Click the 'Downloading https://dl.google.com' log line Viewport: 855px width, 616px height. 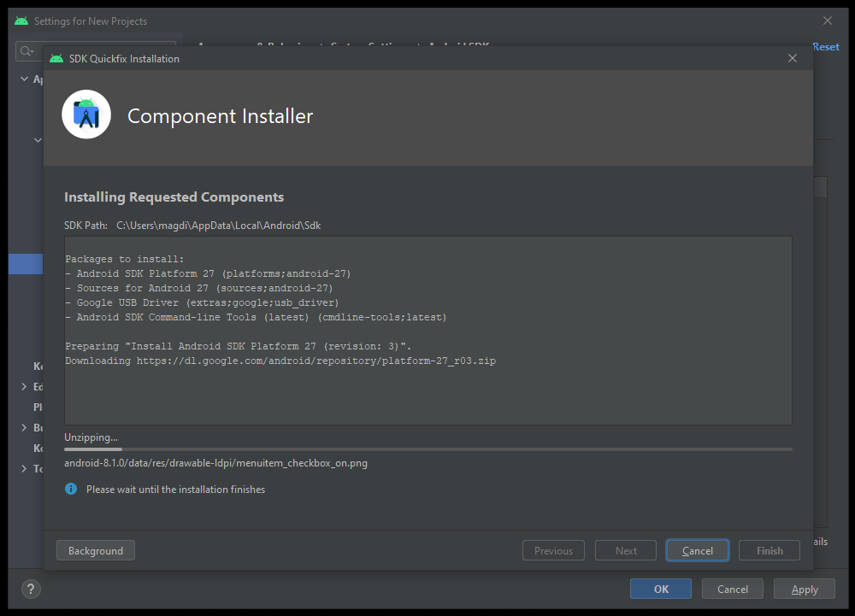click(280, 361)
